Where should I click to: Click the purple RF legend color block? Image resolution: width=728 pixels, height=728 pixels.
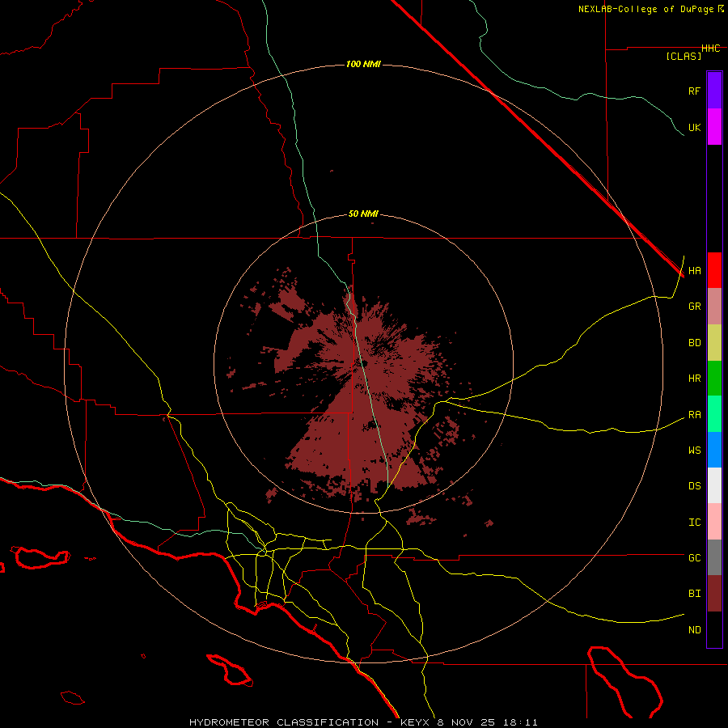point(714,91)
